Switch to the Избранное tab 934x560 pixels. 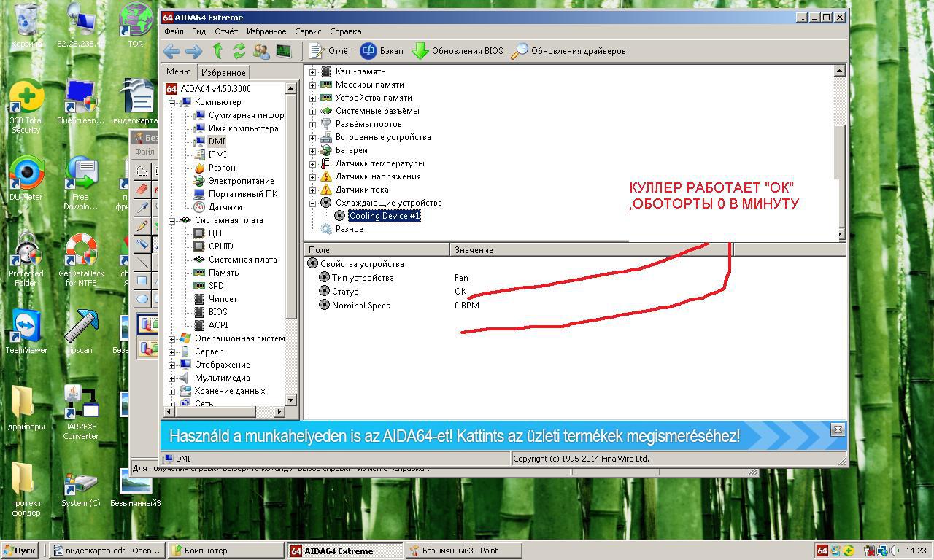tap(223, 73)
